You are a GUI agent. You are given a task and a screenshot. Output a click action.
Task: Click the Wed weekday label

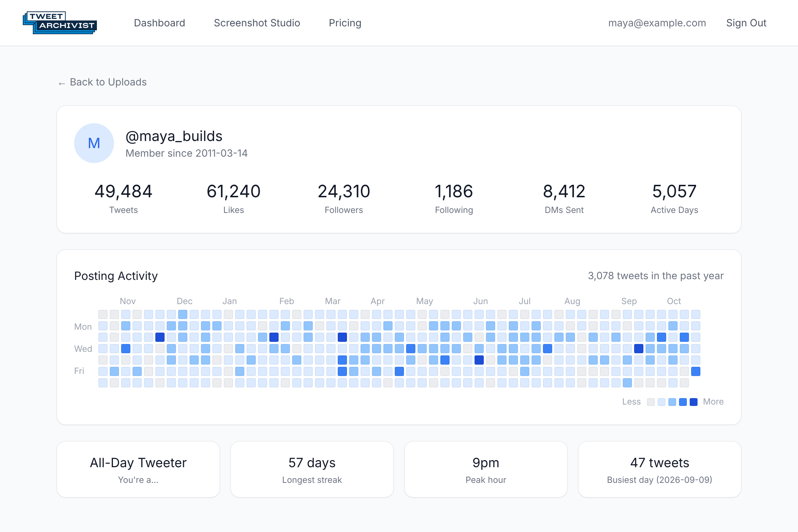83,349
